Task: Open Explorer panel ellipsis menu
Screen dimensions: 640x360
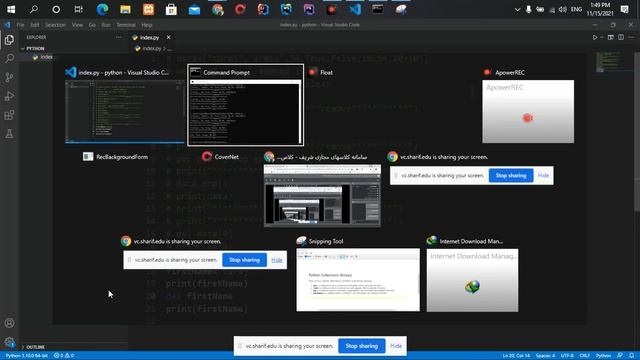Action: point(119,37)
